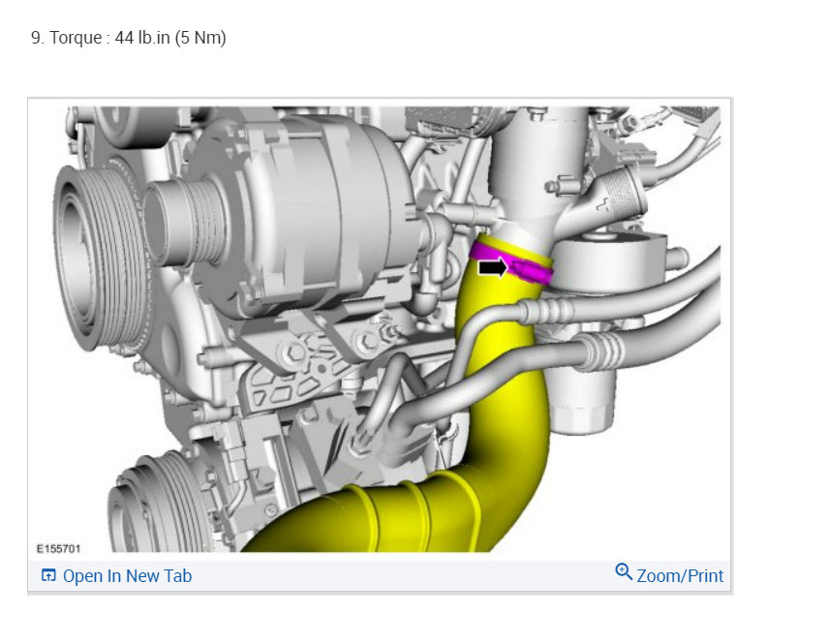This screenshot has height=644, width=829.
Task: Click the Zoom/Print magnifier icon
Action: pos(624,572)
